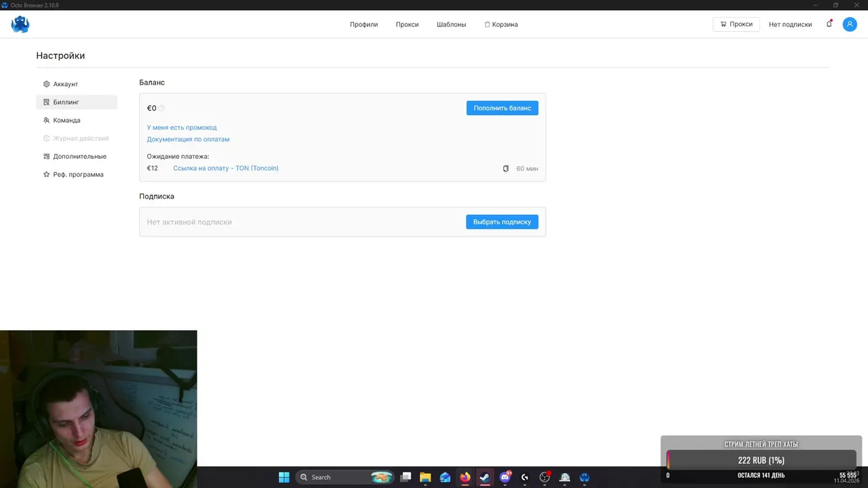Select Журнал действий in settings sidebar
Screen dimensions: 868x488
77,138
